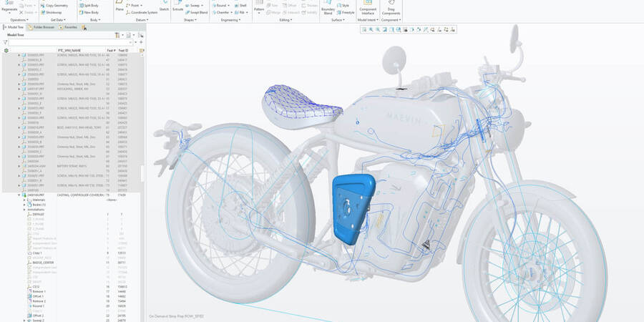Expand the Materials node in model tree
This screenshot has width=644, height=322.
click(24, 200)
